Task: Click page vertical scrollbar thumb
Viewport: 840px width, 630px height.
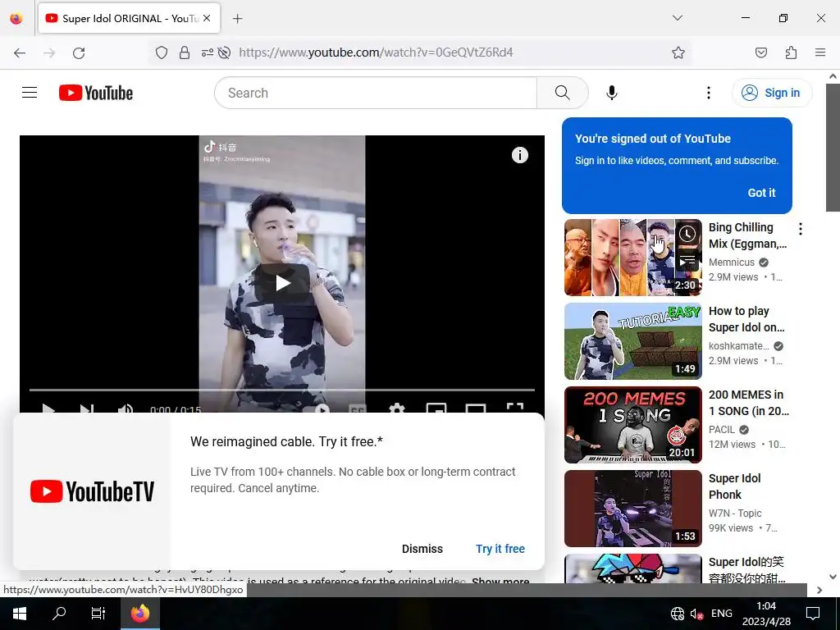Action: 833,147
